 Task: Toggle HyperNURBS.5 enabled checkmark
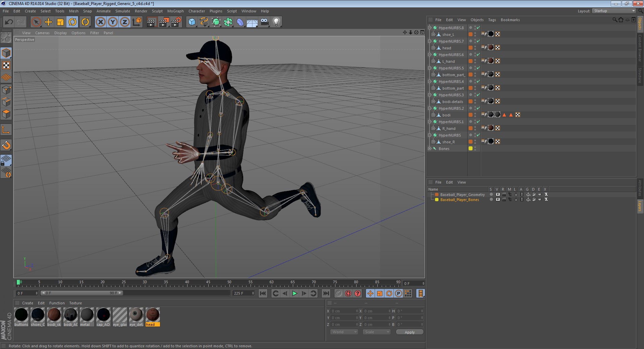(x=478, y=68)
